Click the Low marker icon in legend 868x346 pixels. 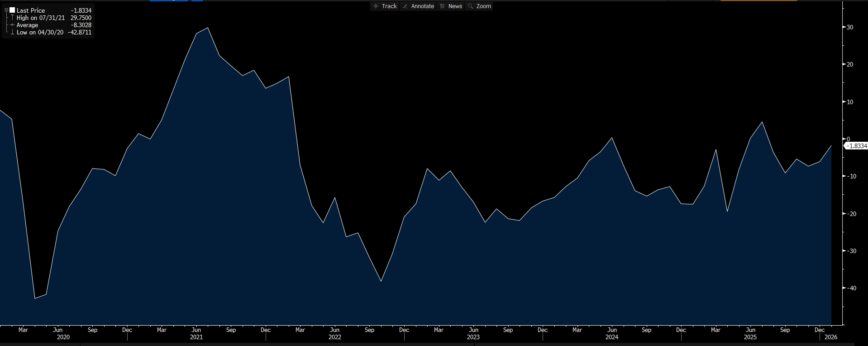point(12,32)
